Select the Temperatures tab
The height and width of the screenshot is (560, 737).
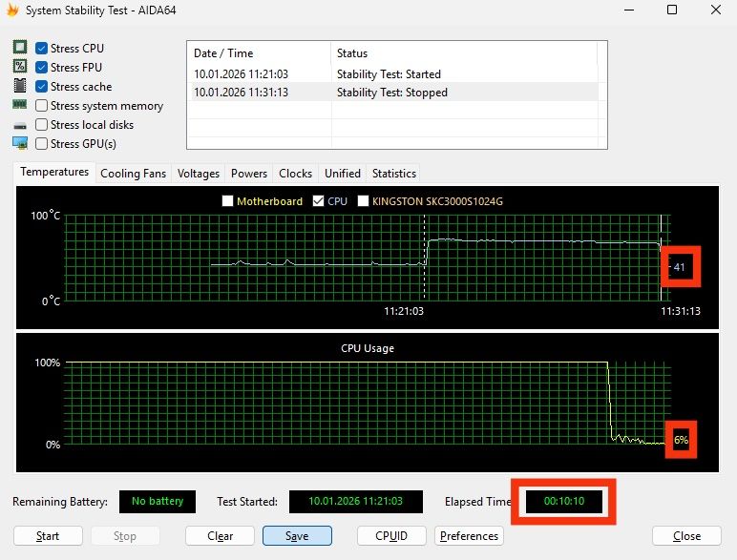point(54,172)
